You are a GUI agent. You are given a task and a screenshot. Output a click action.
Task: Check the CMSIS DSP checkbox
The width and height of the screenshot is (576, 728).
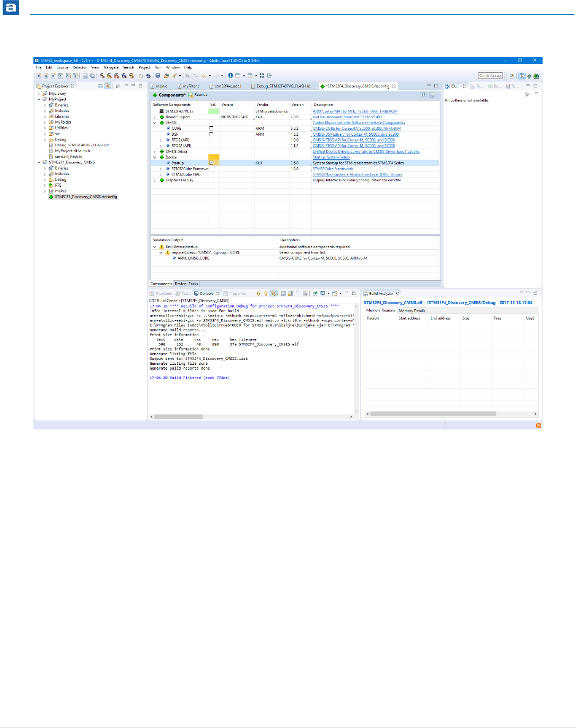pyautogui.click(x=211, y=134)
